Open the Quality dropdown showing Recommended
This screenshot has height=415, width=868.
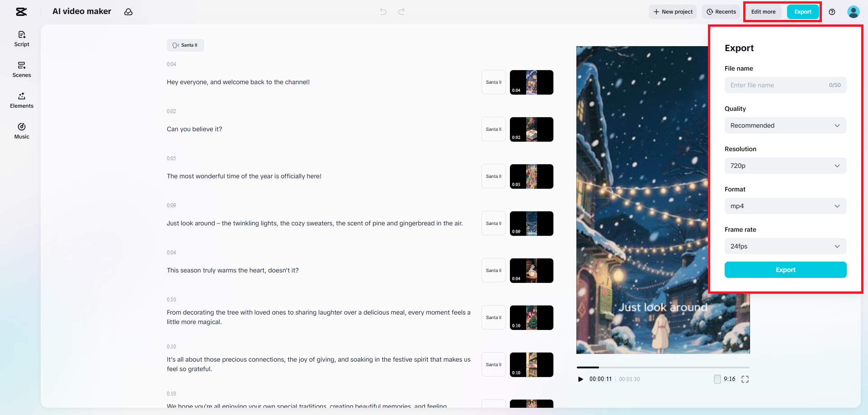[x=785, y=125]
